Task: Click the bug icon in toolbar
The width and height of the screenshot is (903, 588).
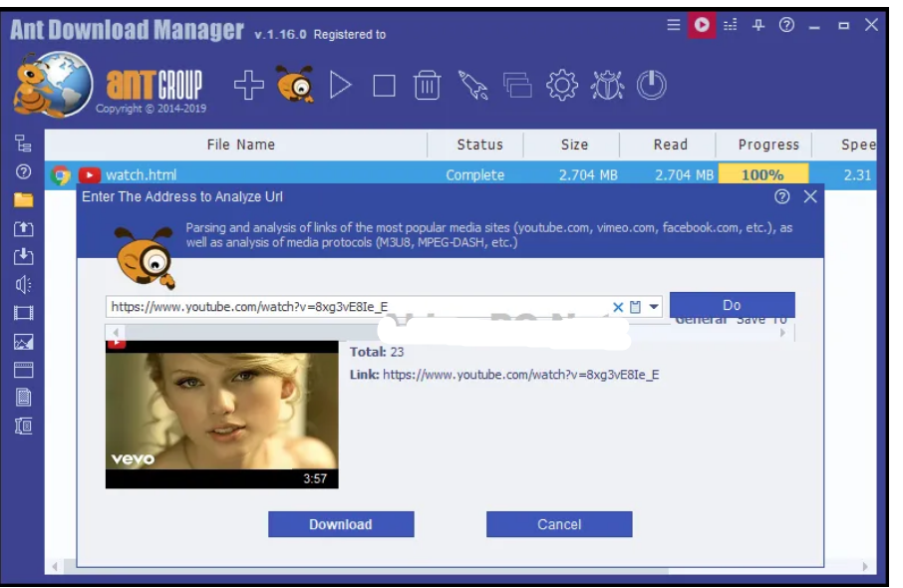Action: pos(606,86)
